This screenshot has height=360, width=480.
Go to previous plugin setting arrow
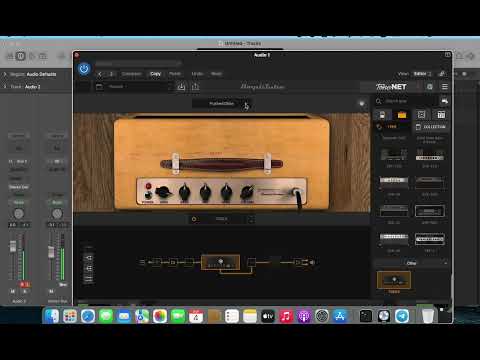coord(99,74)
